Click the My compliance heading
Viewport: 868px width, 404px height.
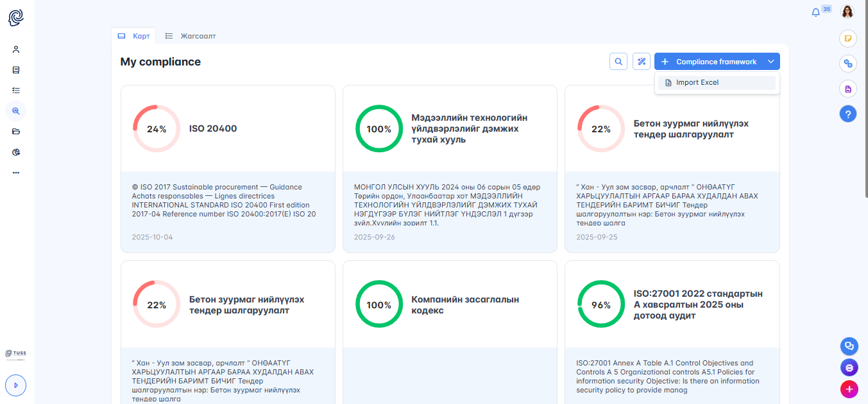(160, 62)
